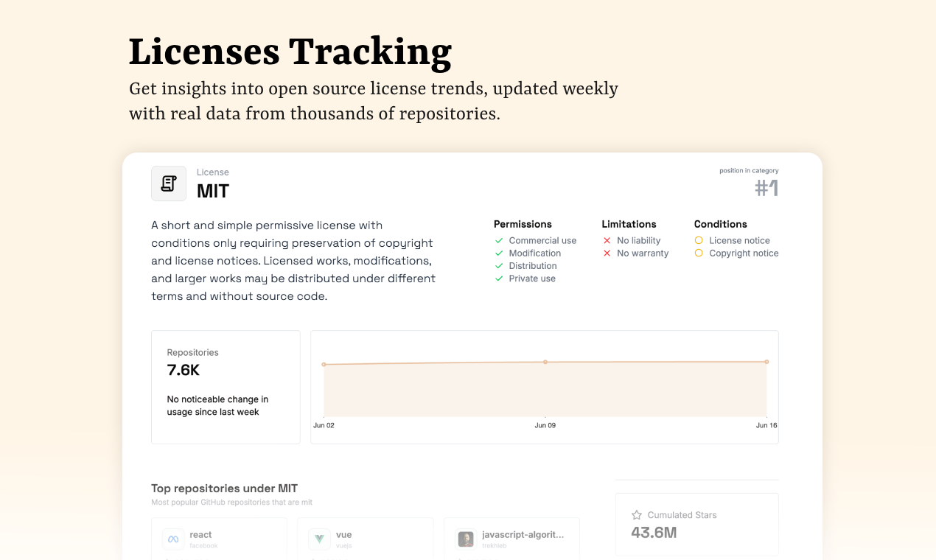Click the 'Licenses Tracking' page title
This screenshot has height=560, width=936.
pos(290,52)
